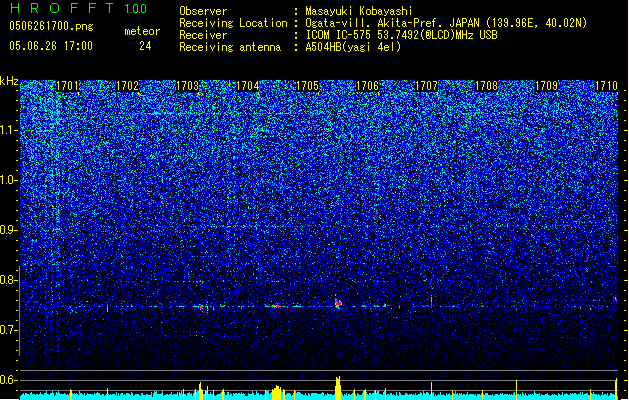
Task: Click the Receiving antenna label
Action: tap(230, 47)
